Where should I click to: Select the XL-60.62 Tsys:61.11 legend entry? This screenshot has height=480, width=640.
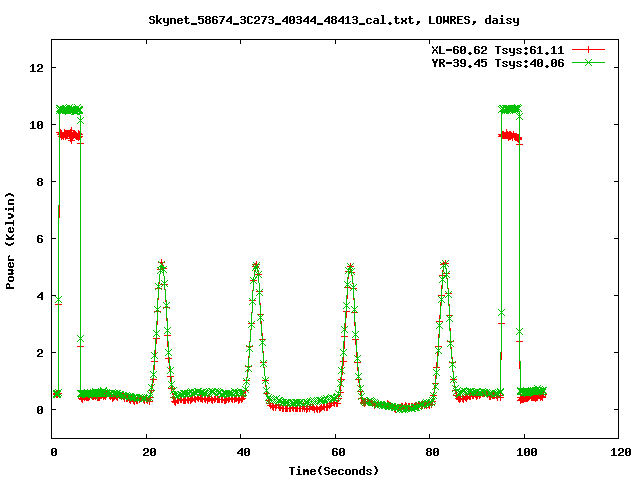click(498, 50)
